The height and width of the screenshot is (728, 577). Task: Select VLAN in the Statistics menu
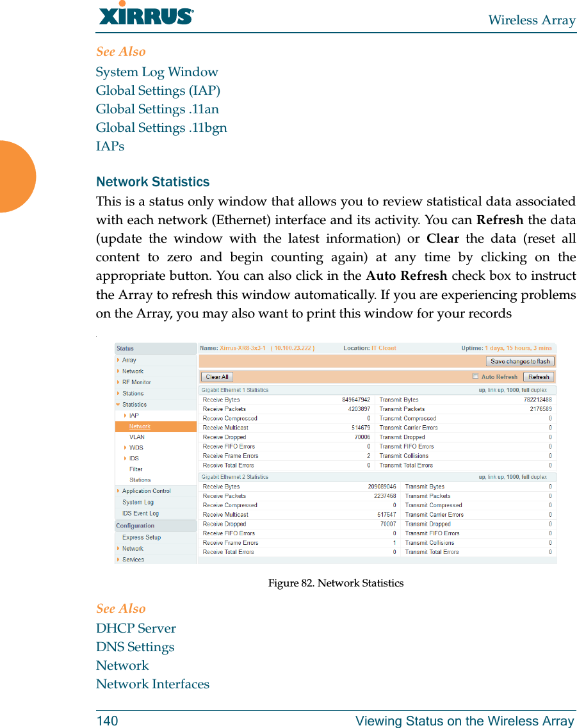coord(136,437)
